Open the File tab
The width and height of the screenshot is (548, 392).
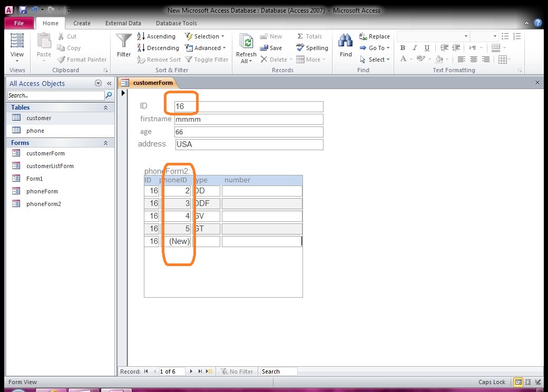coord(19,23)
